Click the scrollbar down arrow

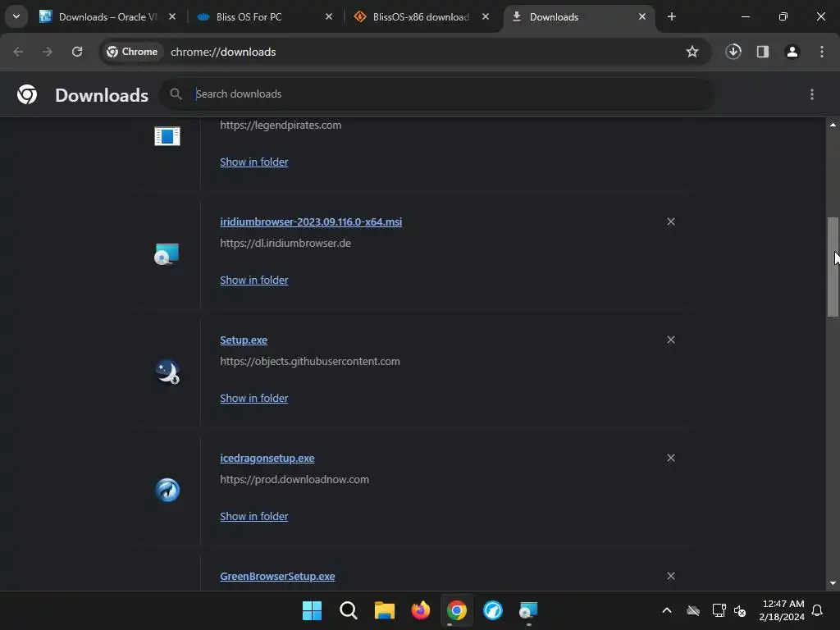pos(833,583)
